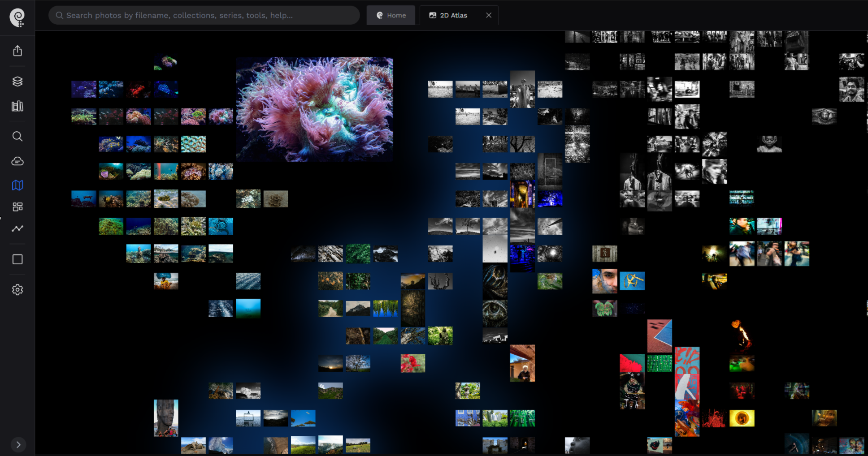Image resolution: width=868 pixels, height=456 pixels.
Task: Open the red flowers thumbnail
Action: pos(412,363)
